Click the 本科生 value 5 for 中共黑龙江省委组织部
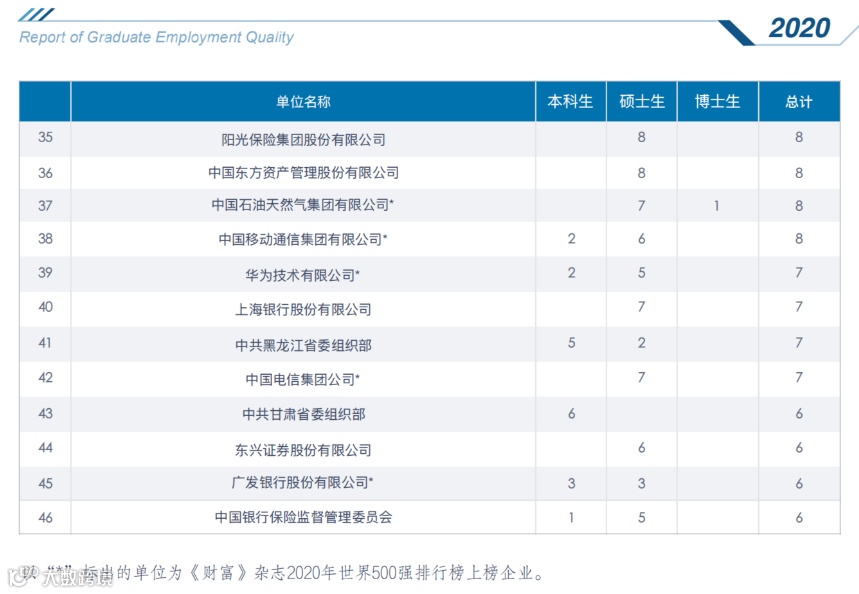 571,343
